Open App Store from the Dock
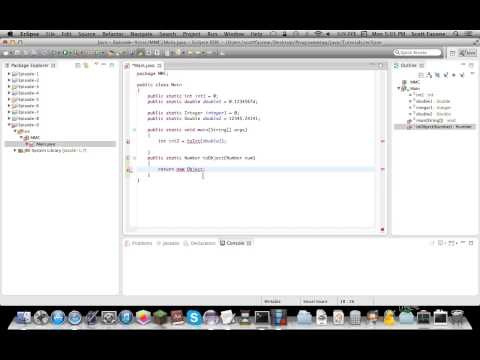The image size is (480, 360). pos(58,318)
